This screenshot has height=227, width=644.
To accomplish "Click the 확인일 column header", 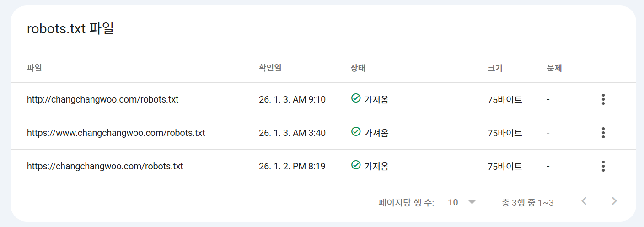I will 270,69.
